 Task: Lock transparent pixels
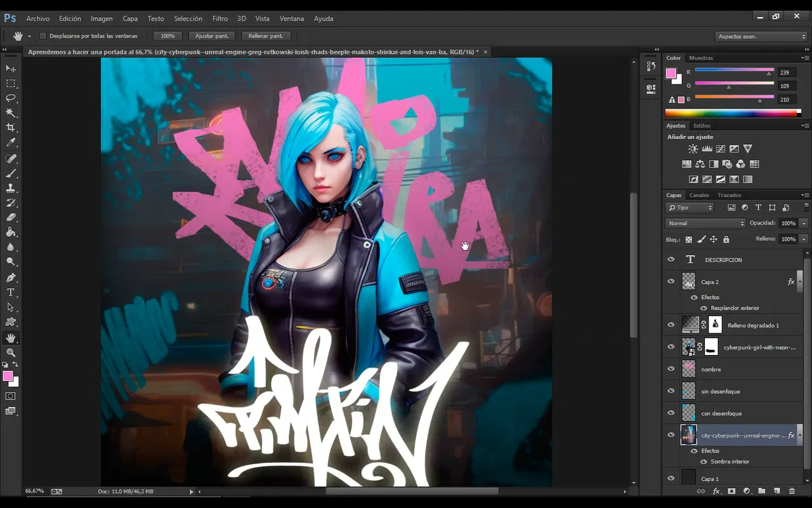coord(689,239)
